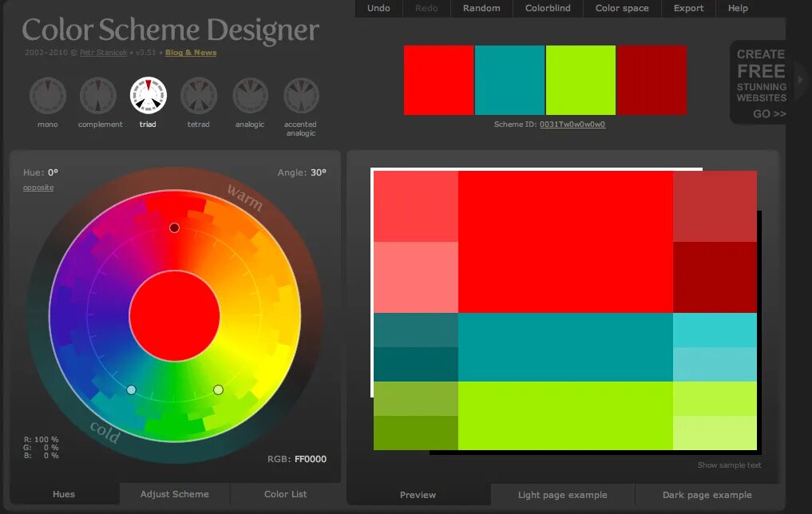Open the Scheme ID link 0031Tw0w0w0w0

[572, 125]
